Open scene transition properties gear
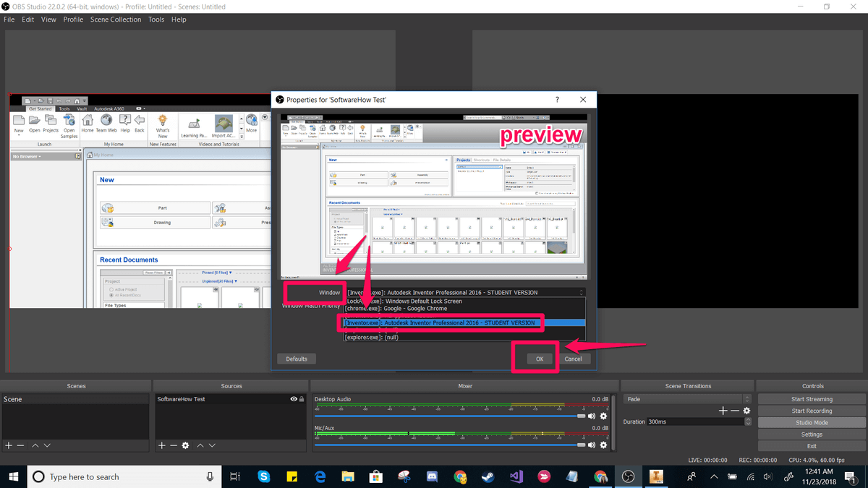The width and height of the screenshot is (868, 488). click(746, 411)
